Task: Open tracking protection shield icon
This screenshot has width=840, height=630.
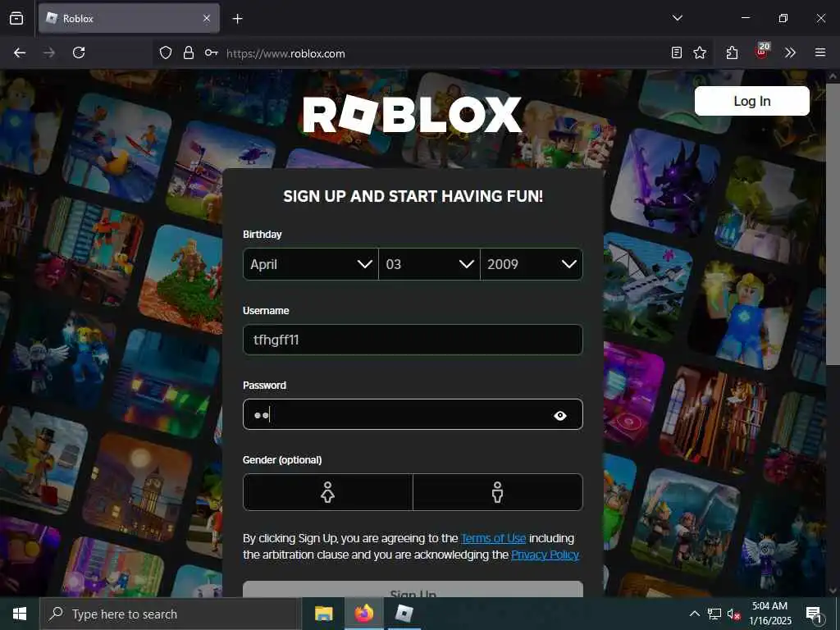Action: tap(166, 52)
